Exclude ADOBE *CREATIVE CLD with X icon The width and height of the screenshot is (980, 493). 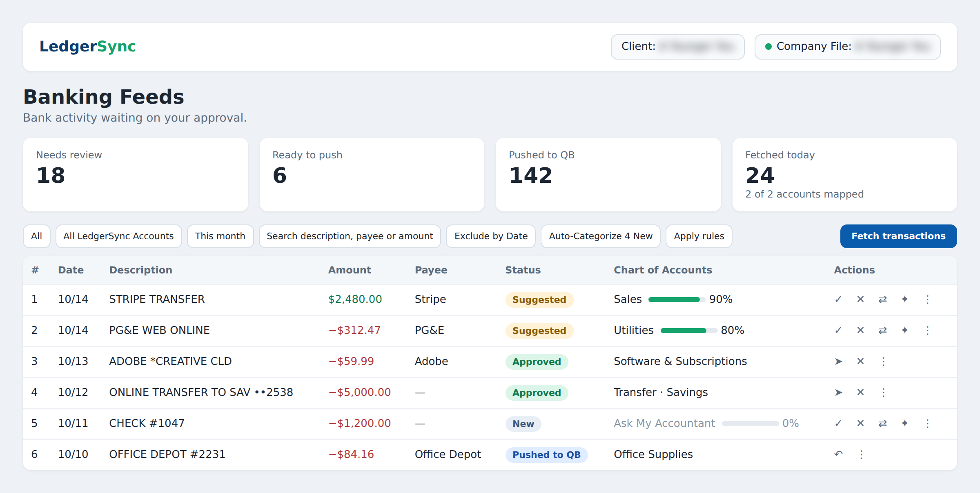860,361
